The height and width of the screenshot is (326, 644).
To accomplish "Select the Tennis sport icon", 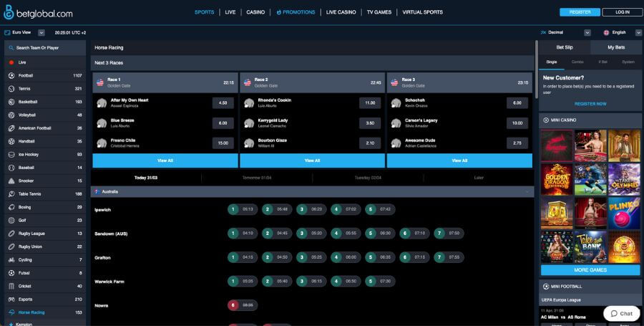I will [x=11, y=89].
